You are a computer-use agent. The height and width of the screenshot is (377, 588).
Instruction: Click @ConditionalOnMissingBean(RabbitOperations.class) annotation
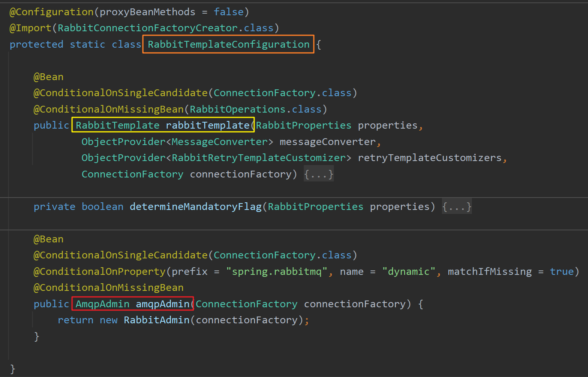(181, 109)
